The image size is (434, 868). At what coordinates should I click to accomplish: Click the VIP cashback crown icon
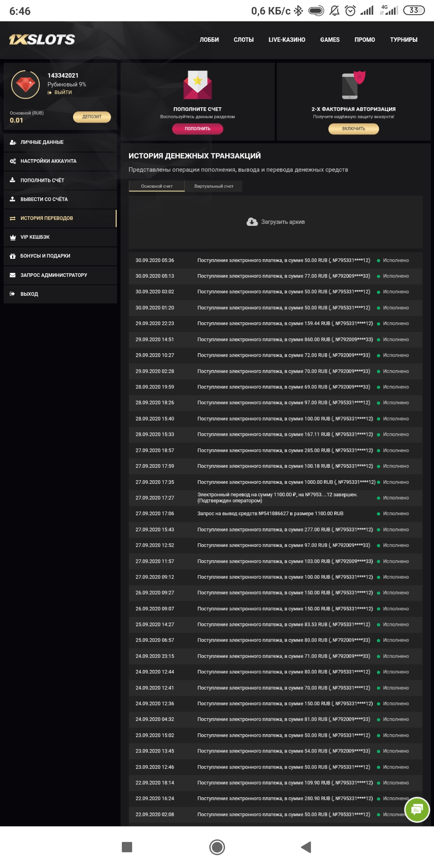click(x=12, y=237)
